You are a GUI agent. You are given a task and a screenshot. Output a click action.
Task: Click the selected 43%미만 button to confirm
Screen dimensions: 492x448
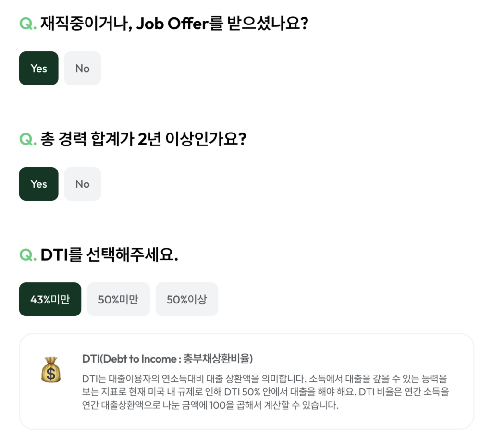pyautogui.click(x=50, y=299)
